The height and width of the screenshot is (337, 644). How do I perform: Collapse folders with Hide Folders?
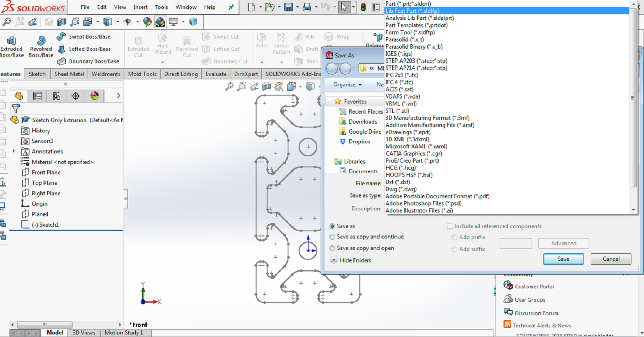tap(351, 260)
